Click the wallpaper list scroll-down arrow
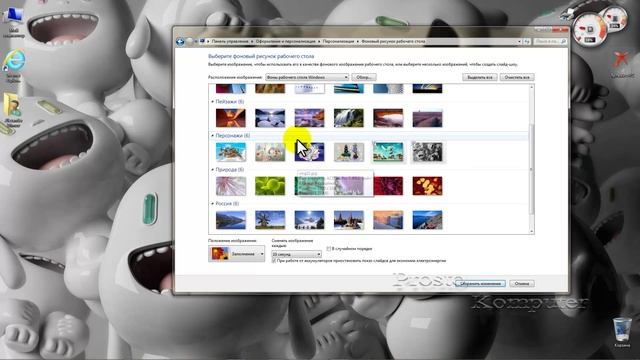 (x=531, y=231)
